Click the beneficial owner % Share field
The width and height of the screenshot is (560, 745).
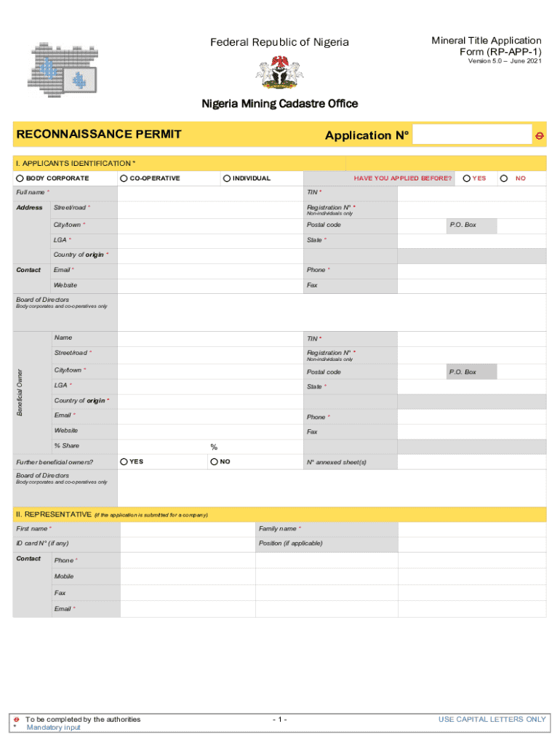(164, 447)
